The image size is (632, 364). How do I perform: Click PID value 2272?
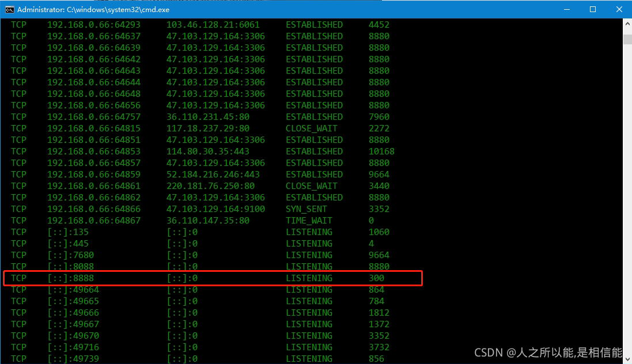(379, 128)
